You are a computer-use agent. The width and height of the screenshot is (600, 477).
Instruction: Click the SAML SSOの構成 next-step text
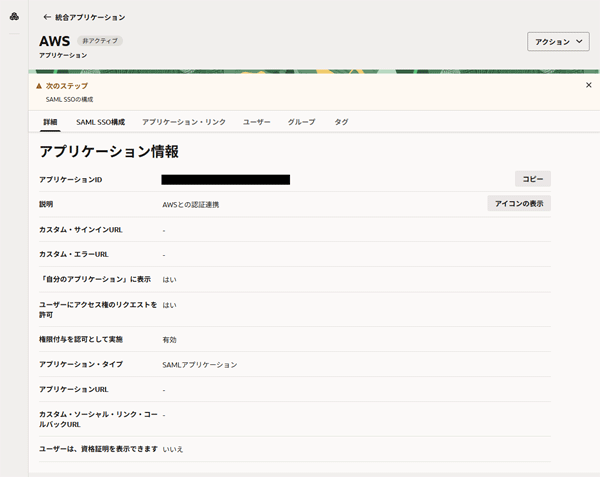click(x=69, y=99)
